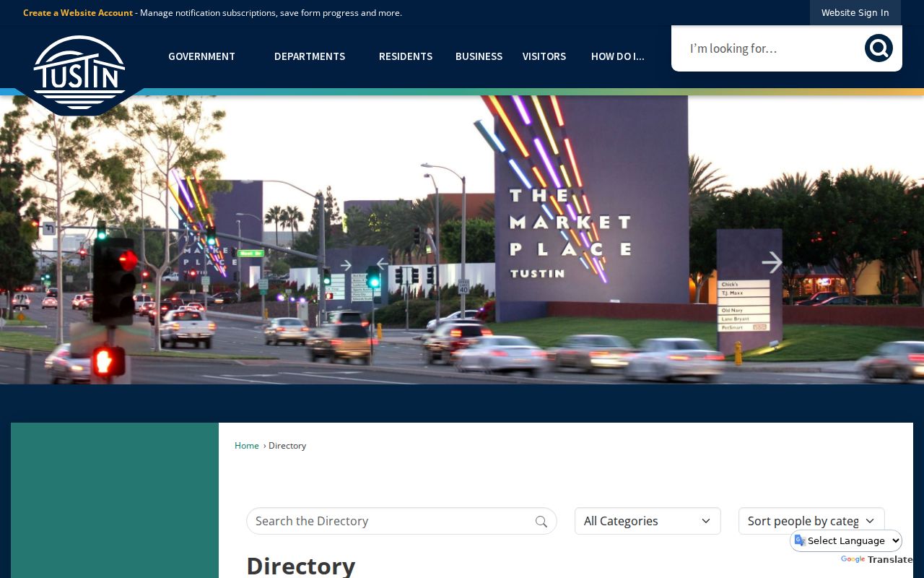Click the Google Translate logo

[x=853, y=560]
